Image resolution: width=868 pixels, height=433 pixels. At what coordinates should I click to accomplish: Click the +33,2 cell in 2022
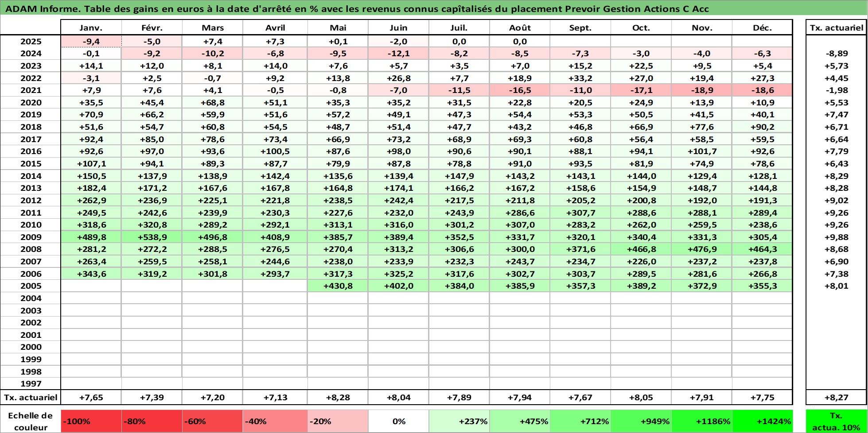[x=580, y=78]
